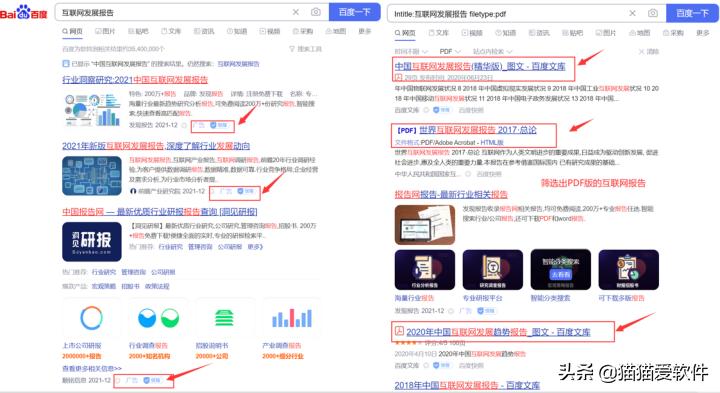This screenshot has height=393, width=720.
Task: Select 网页 tab in left window
Action: click(73, 31)
